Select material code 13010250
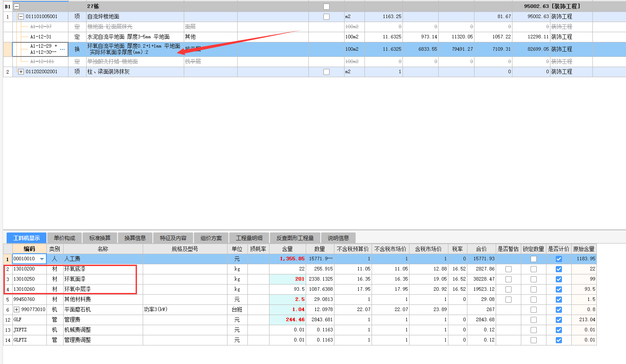Screen dimensions: 626x364 click(29, 279)
